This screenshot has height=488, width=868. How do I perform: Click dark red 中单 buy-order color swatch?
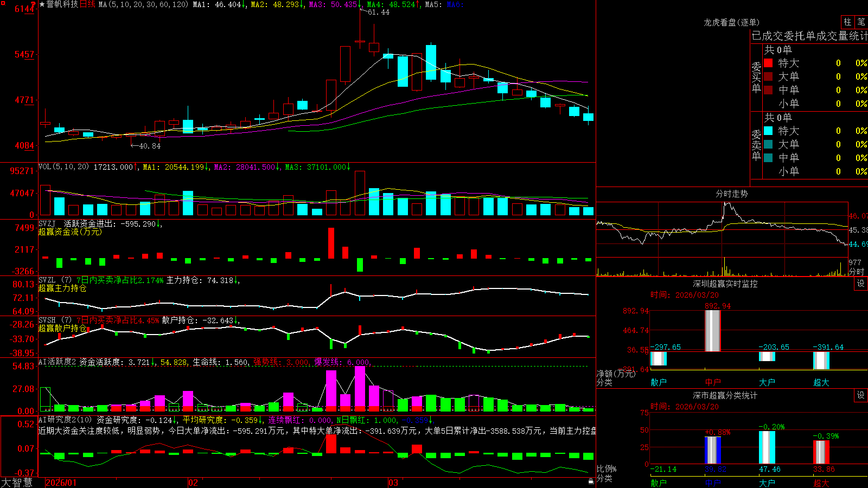pyautogui.click(x=768, y=90)
